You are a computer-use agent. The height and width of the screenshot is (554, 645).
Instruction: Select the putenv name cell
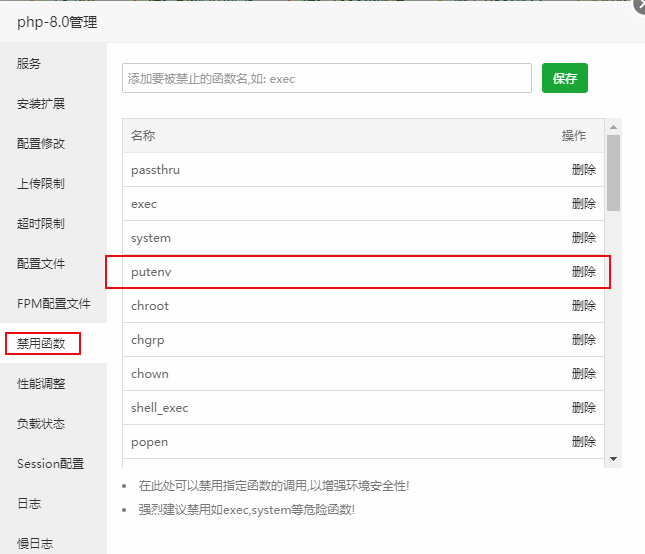[151, 272]
